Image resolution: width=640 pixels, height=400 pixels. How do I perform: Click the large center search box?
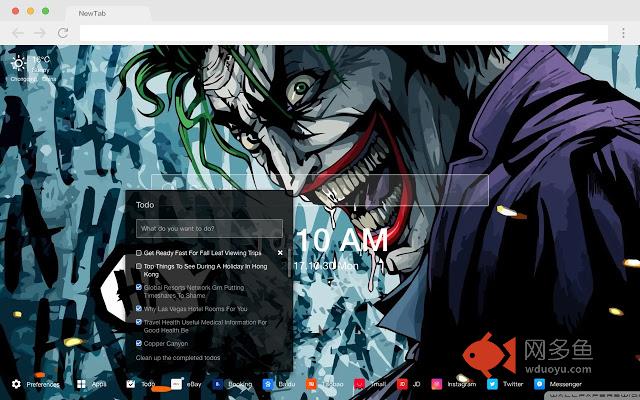[x=320, y=189]
